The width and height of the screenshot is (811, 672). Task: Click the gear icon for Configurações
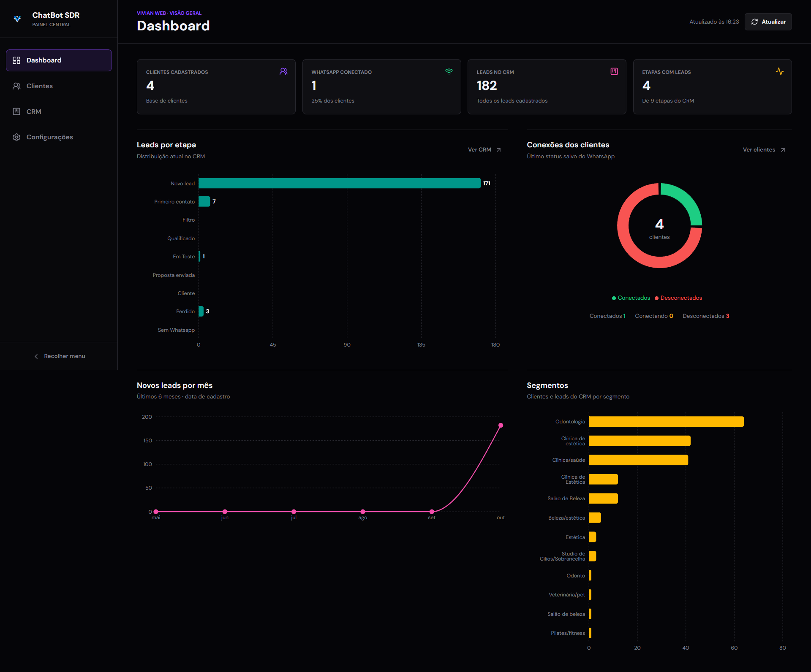click(x=16, y=137)
